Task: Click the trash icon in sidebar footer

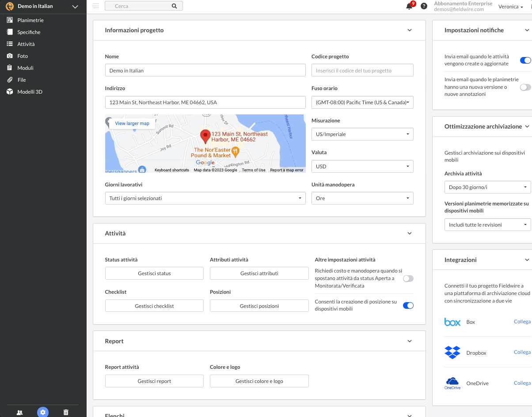Action: 66,412
